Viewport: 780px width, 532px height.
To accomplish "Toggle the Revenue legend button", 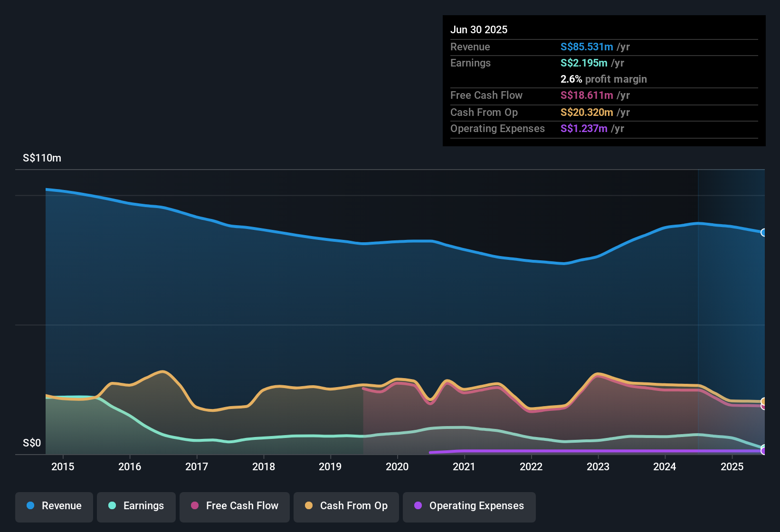I will click(54, 506).
